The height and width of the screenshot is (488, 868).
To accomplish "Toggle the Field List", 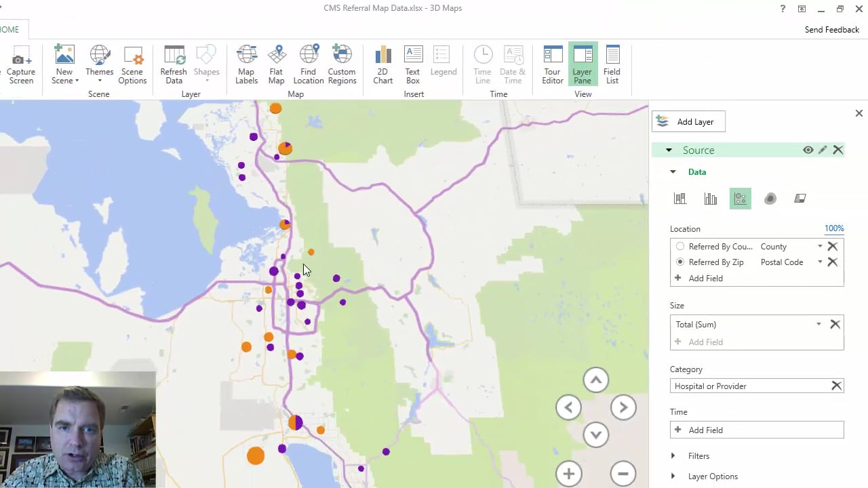I will pyautogui.click(x=612, y=65).
